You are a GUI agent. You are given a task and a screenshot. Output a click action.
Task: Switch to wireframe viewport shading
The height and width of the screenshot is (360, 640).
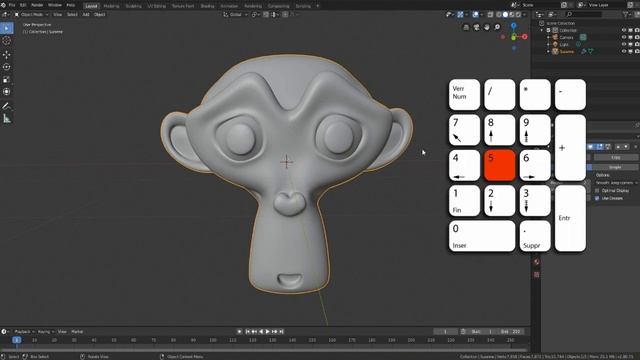point(499,14)
